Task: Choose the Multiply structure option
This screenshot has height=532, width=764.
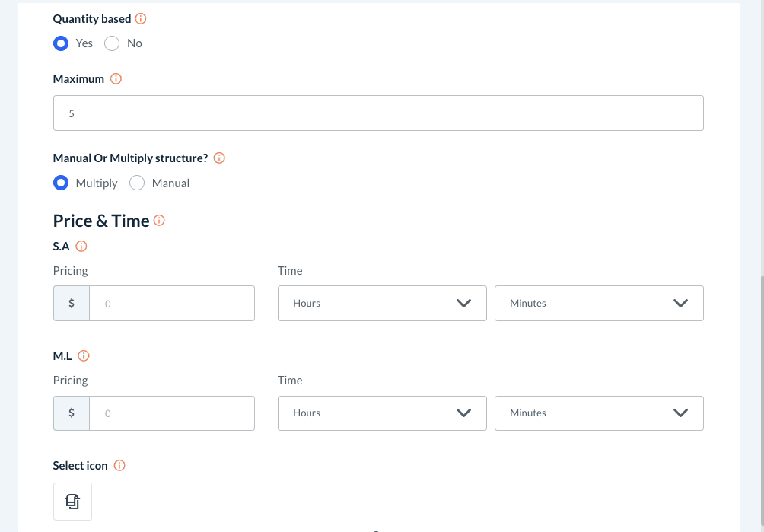Action: coord(61,183)
